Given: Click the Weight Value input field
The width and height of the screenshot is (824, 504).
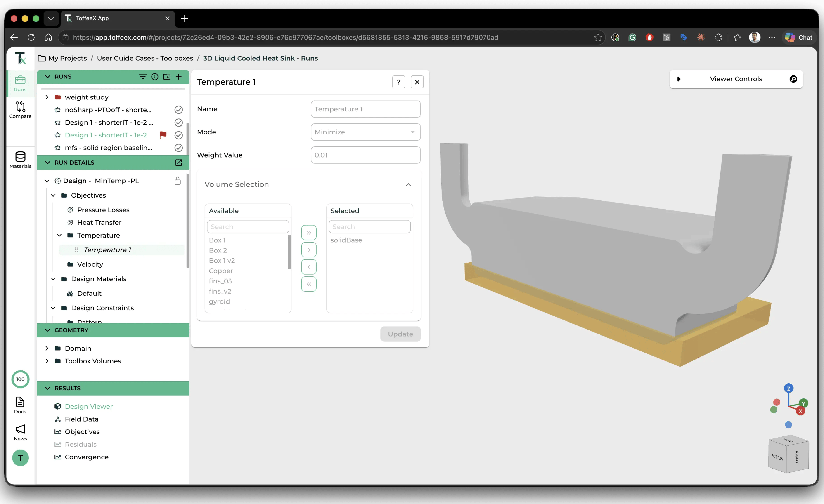Looking at the screenshot, I should [x=365, y=155].
